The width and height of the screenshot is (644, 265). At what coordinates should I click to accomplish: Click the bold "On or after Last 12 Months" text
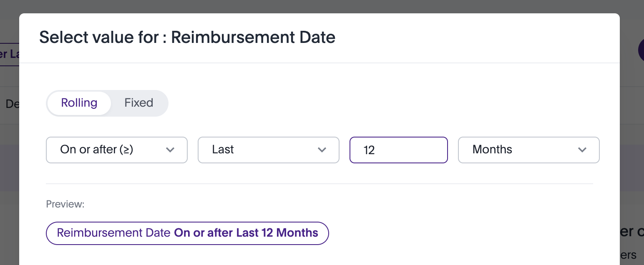(246, 233)
